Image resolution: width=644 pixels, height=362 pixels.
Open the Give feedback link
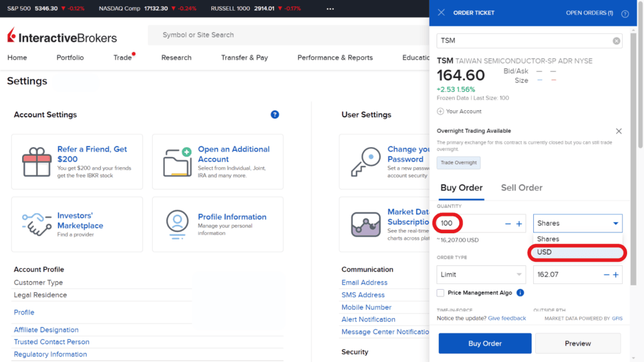click(x=507, y=318)
